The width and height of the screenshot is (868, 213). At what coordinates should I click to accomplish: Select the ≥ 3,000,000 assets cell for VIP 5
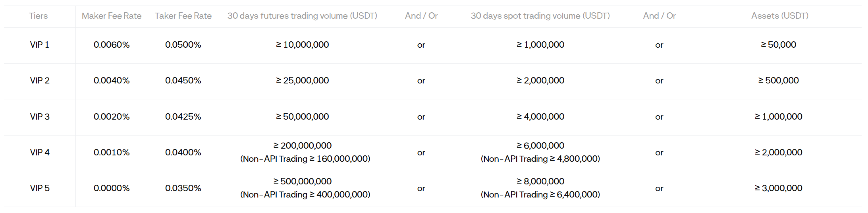coord(778,188)
